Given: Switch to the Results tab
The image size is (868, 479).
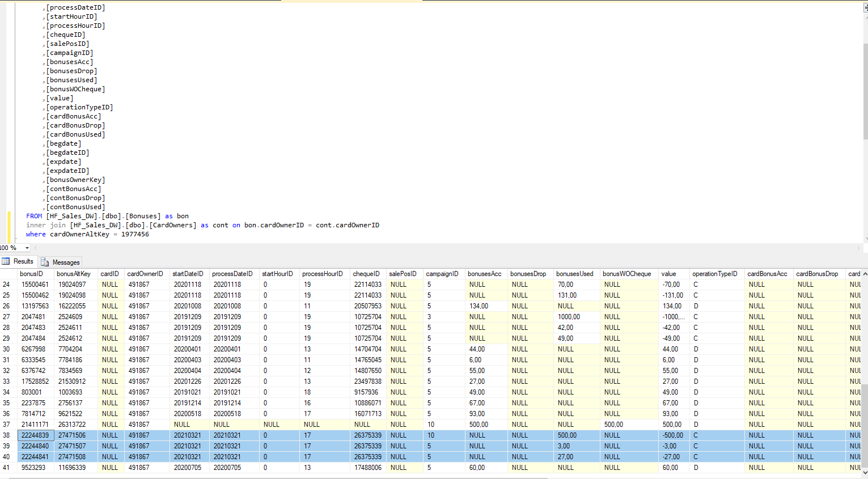Looking at the screenshot, I should tap(23, 261).
